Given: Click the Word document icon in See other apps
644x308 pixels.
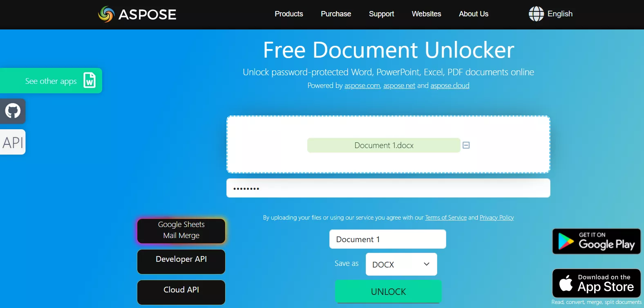Looking at the screenshot, I should point(89,80).
